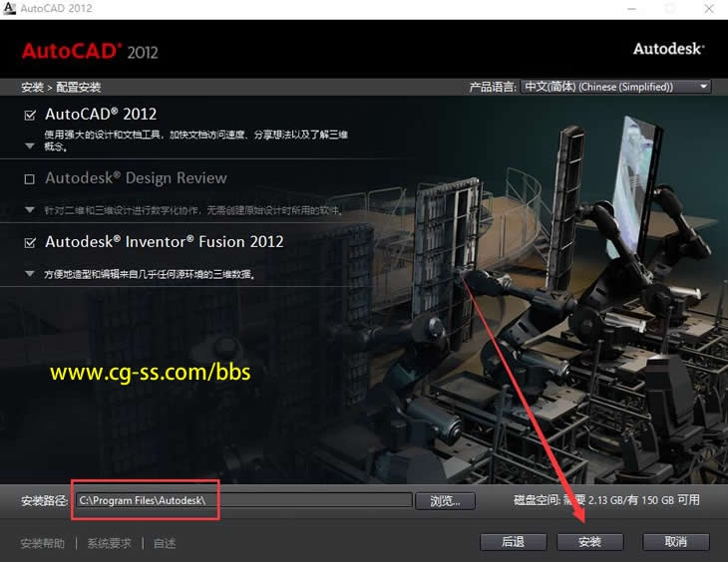Open the 系统要求 system requirements link
Viewport: 728px width, 562px height.
[109, 543]
